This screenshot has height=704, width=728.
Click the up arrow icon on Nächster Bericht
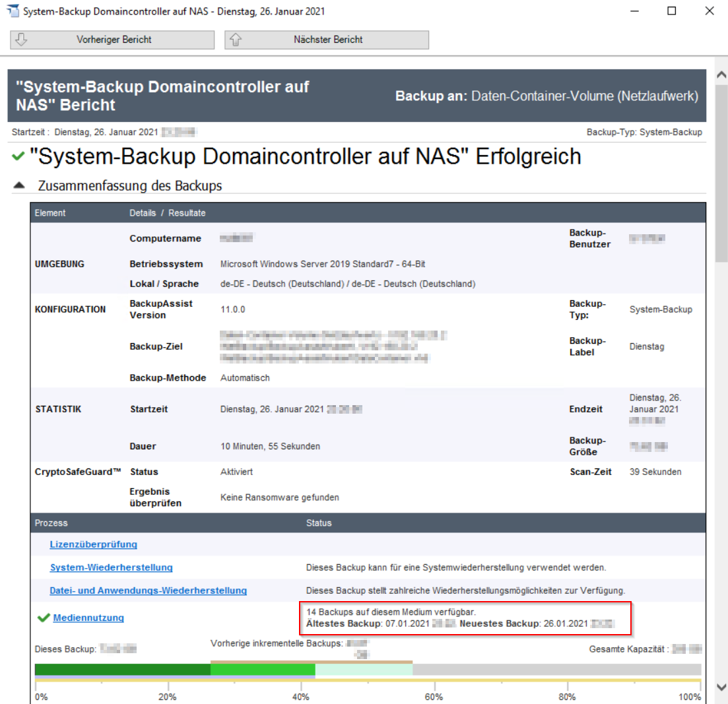(236, 40)
